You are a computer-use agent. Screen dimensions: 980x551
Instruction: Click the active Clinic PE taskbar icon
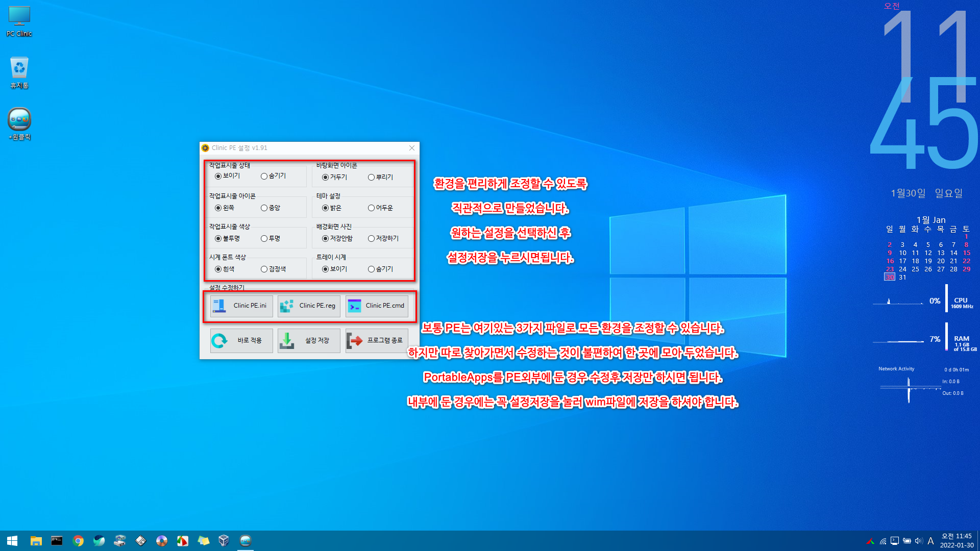(x=246, y=541)
